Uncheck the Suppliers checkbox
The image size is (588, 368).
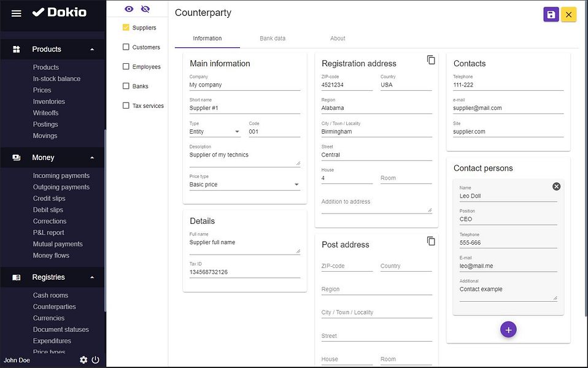coord(126,28)
